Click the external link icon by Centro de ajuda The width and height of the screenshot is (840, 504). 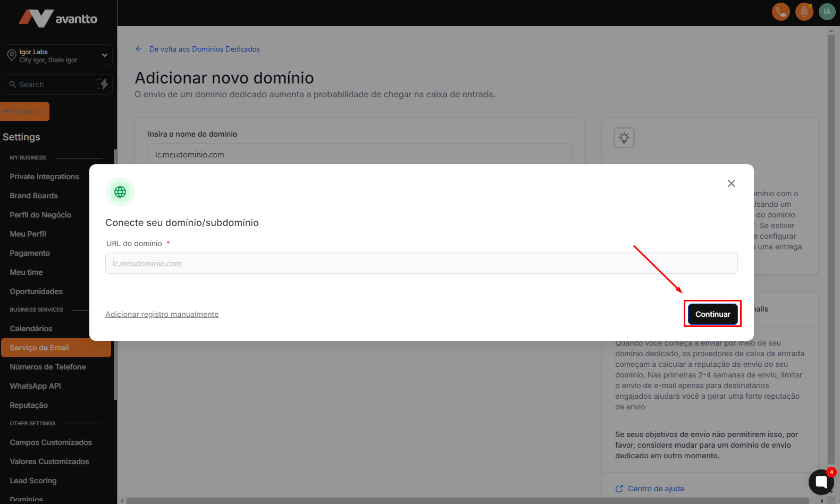coord(619,489)
